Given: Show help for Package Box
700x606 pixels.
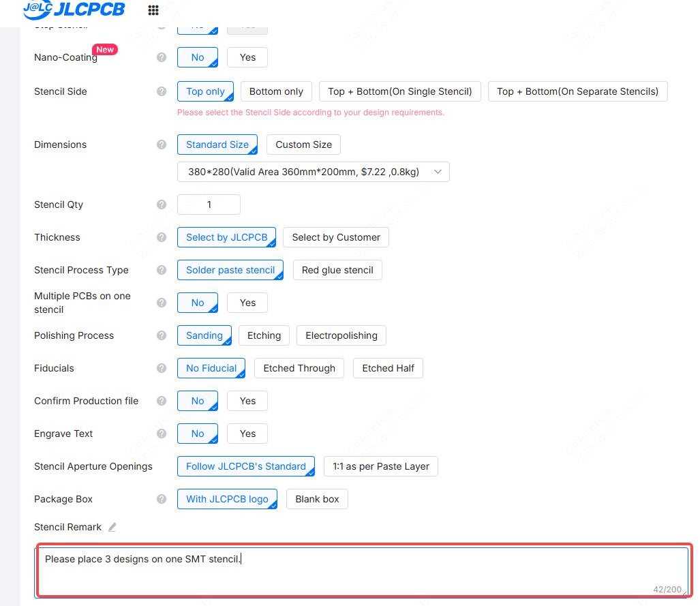Looking at the screenshot, I should pos(162,499).
